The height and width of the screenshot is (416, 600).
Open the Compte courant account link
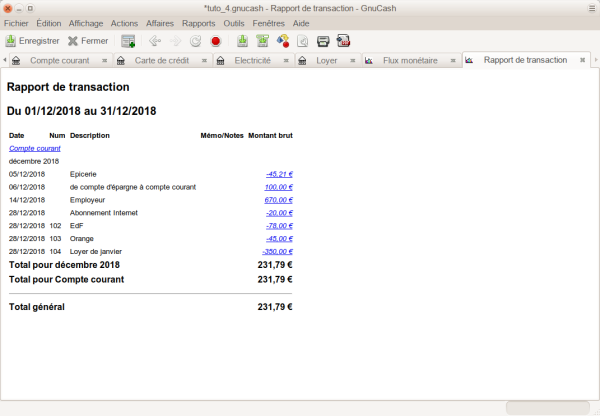click(x=34, y=148)
